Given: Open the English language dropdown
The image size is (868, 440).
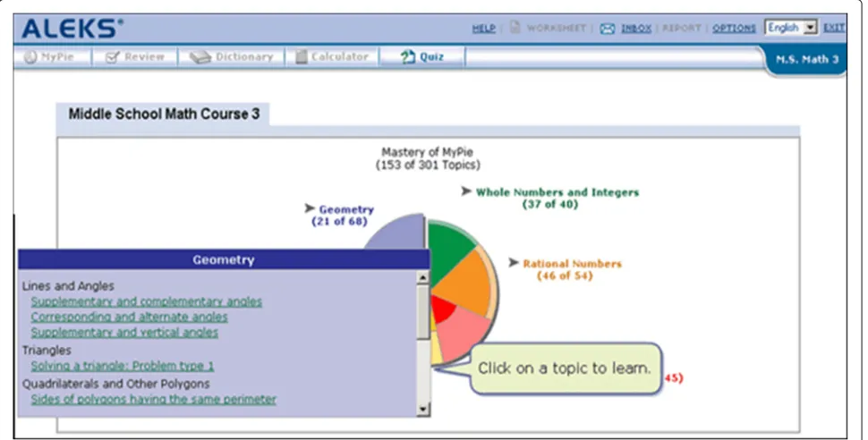Looking at the screenshot, I should click(791, 27).
